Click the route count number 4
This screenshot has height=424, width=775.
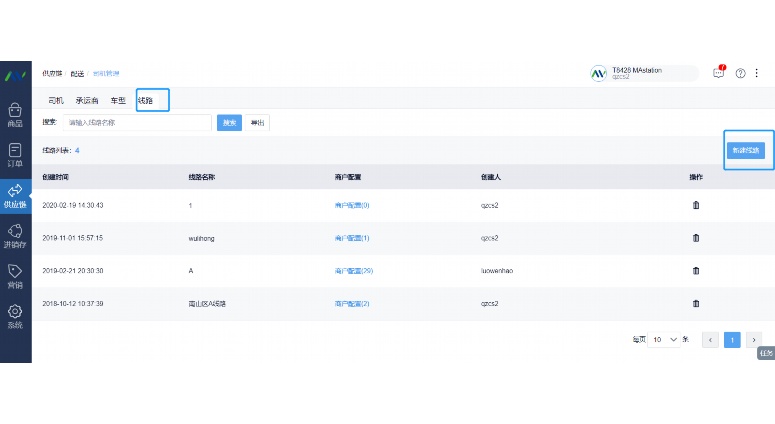pos(77,150)
